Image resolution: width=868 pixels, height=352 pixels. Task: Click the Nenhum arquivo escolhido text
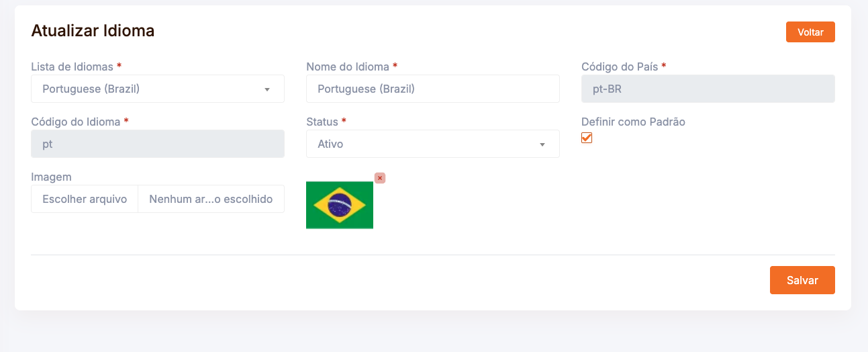point(211,200)
